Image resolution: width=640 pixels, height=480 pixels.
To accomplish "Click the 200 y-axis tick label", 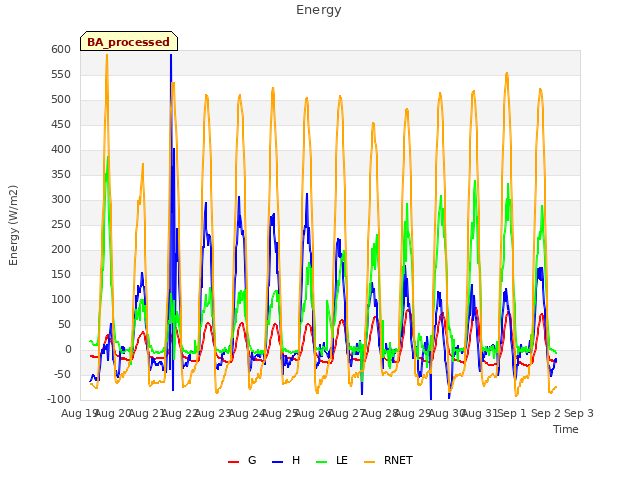I will tap(61, 249).
